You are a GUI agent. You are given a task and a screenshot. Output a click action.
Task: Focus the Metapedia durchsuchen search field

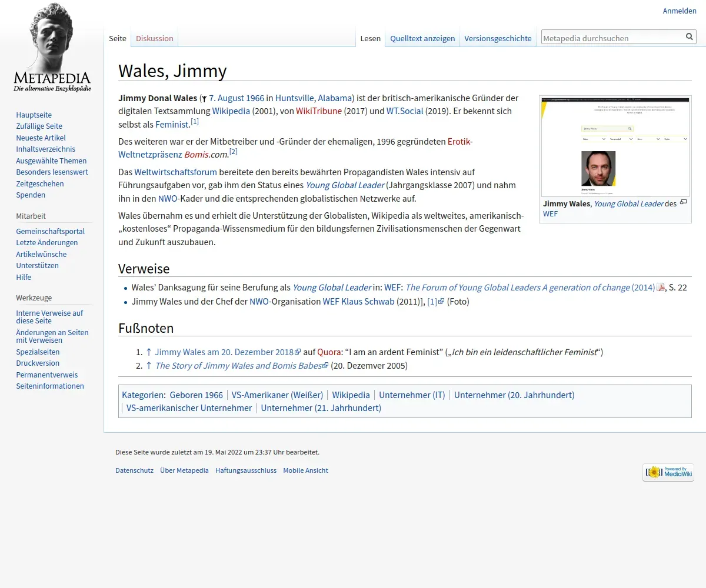point(612,38)
